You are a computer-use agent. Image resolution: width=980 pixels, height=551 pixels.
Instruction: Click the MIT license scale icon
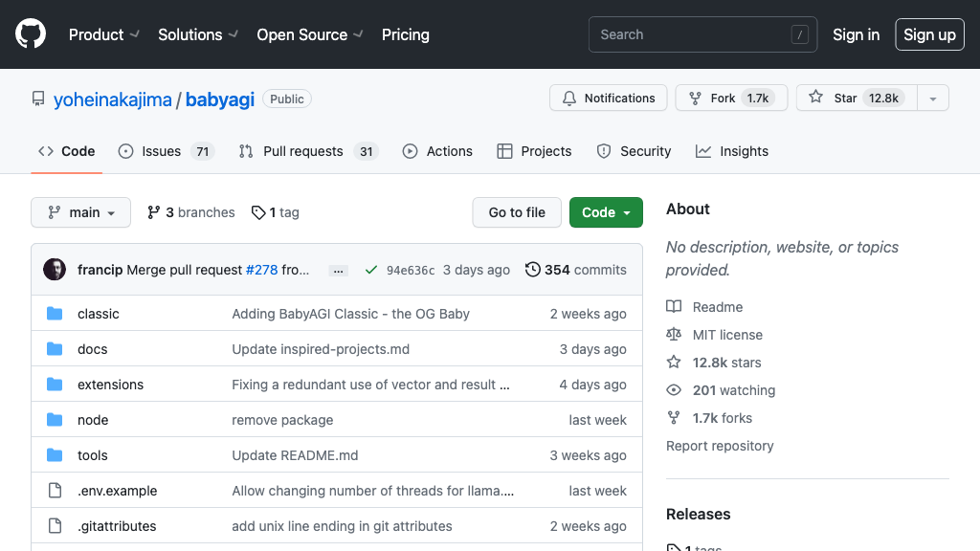[674, 335]
